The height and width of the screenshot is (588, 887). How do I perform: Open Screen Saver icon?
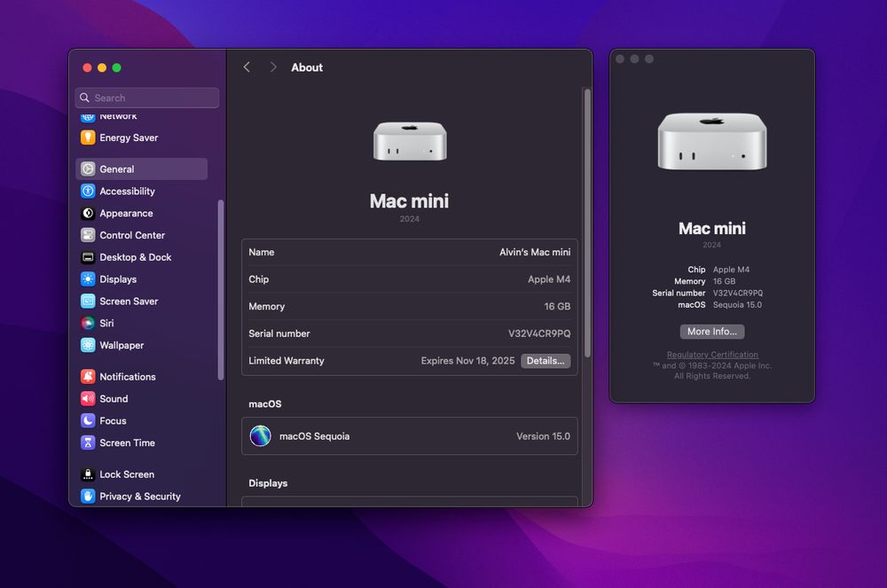(88, 302)
